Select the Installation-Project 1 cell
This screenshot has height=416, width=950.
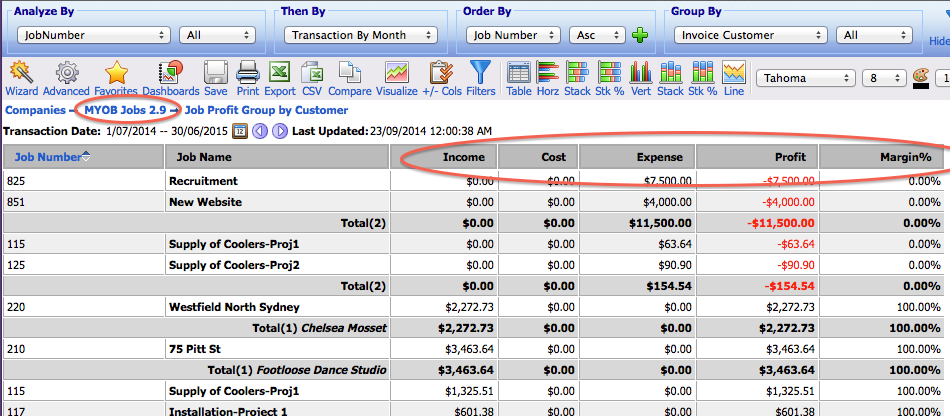point(277,410)
